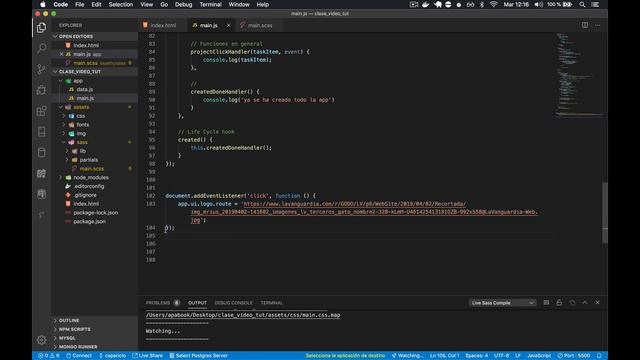Collapse the app folder
This screenshot has height=360, width=640.
[78, 81]
